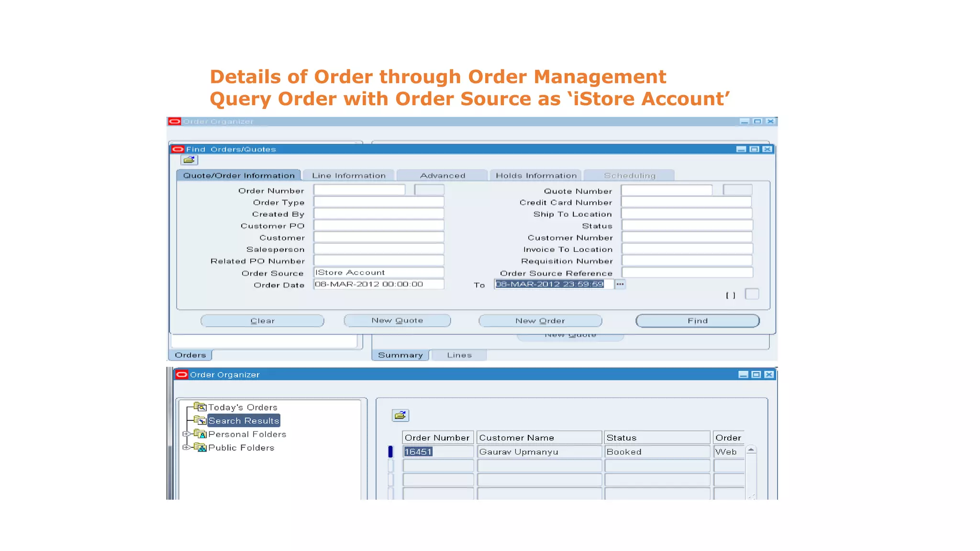Click the Requisition Number field
980x551 pixels.
(x=687, y=260)
